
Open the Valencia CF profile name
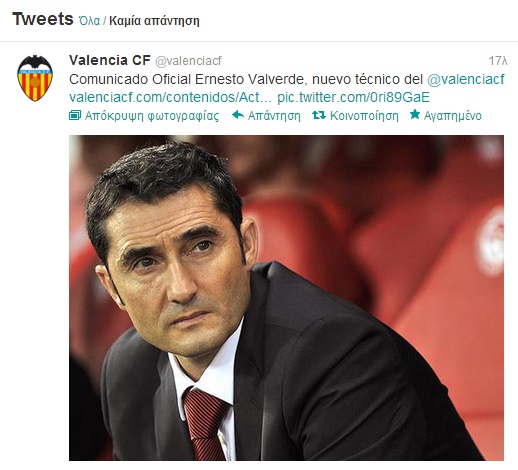(110, 60)
